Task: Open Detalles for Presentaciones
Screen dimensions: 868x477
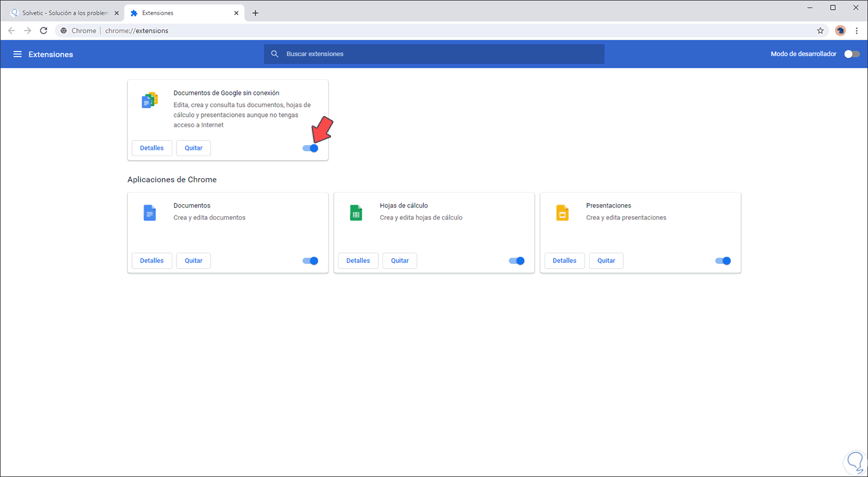Action: pyautogui.click(x=564, y=261)
